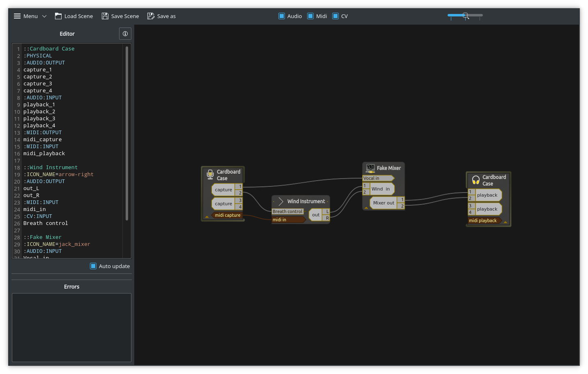This screenshot has width=588, height=374.
Task: Collapse the Fake Mixer box with its triangle
Action: coord(366,208)
